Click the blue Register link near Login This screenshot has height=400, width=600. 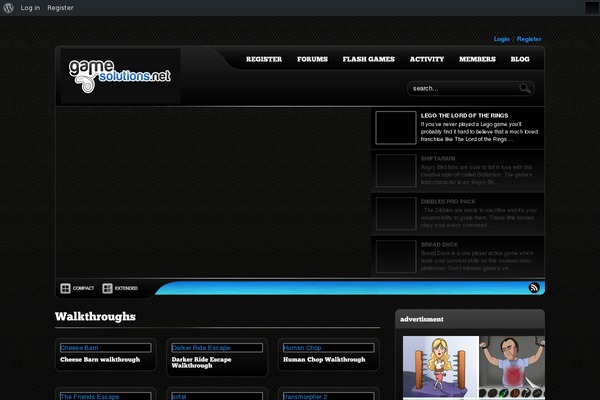pyautogui.click(x=529, y=39)
